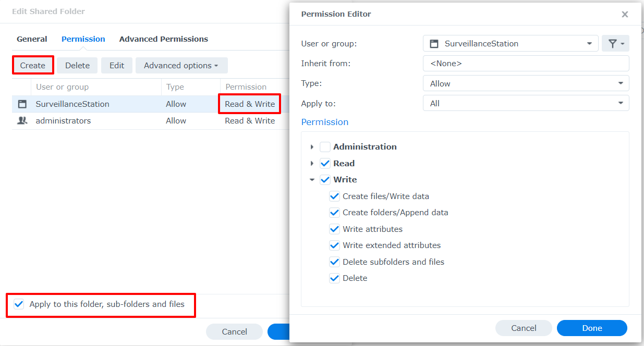Open the Apply to dropdown
Screen dimensions: 644x346
point(620,103)
